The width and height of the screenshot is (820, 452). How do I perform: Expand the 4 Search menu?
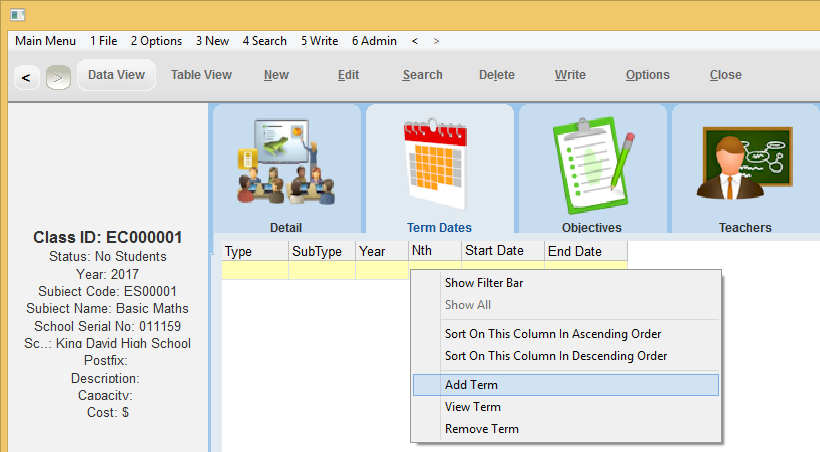(264, 41)
